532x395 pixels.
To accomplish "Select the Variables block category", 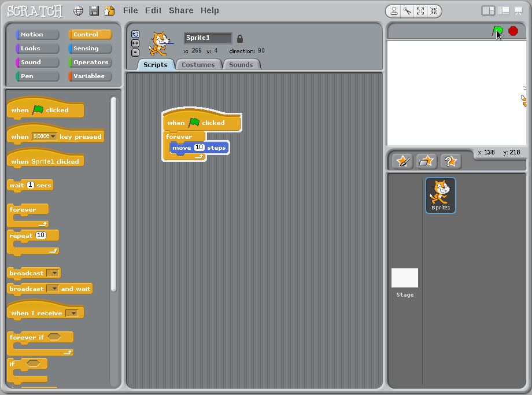I will tap(90, 76).
